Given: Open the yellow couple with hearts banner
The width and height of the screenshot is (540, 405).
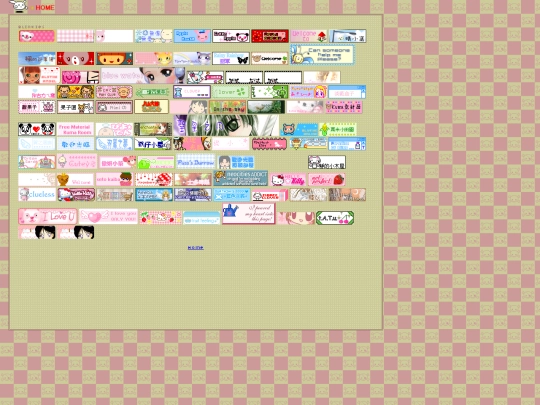Looking at the screenshot, I should coord(75,92).
